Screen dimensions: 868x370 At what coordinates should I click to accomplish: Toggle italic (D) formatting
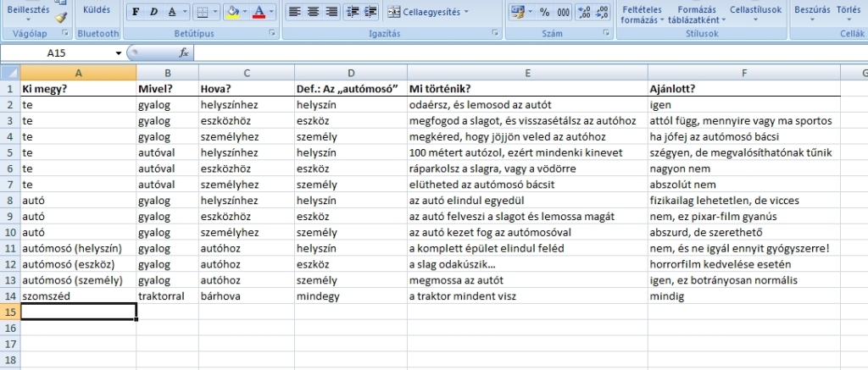153,12
